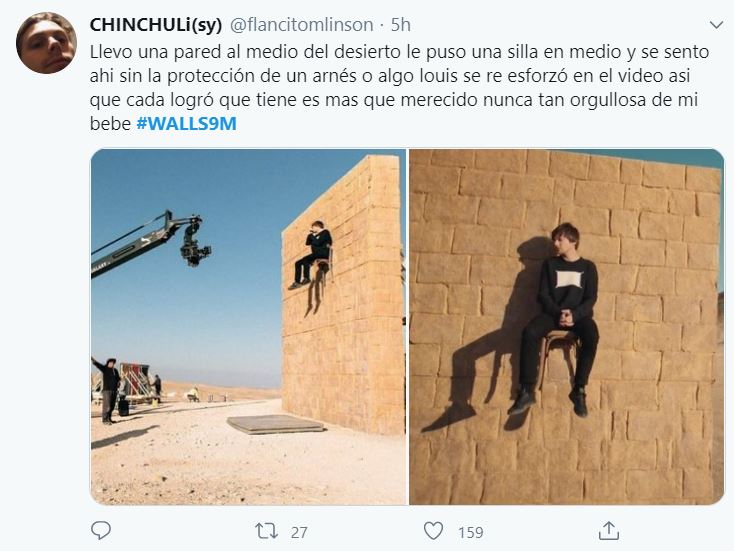The image size is (734, 551).
Task: Click the small seated figure on left wall
Action: (311, 254)
